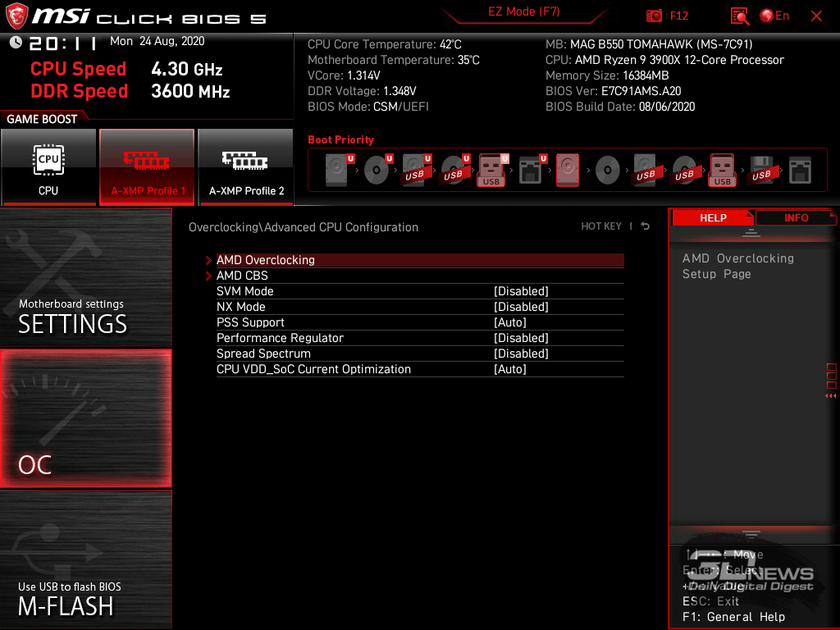Close the BIOS with the red X
The width and height of the screenshot is (840, 630).
[x=816, y=16]
